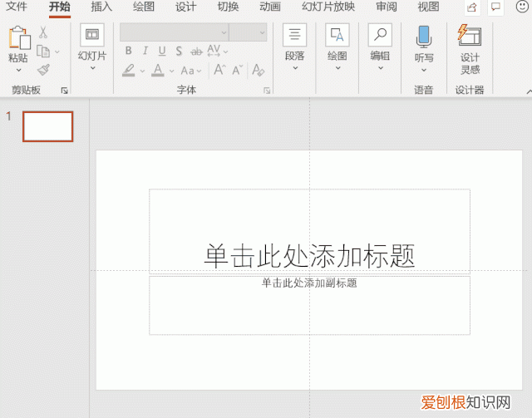Click the font color A icon
This screenshot has width=532, height=418.
pos(158,71)
